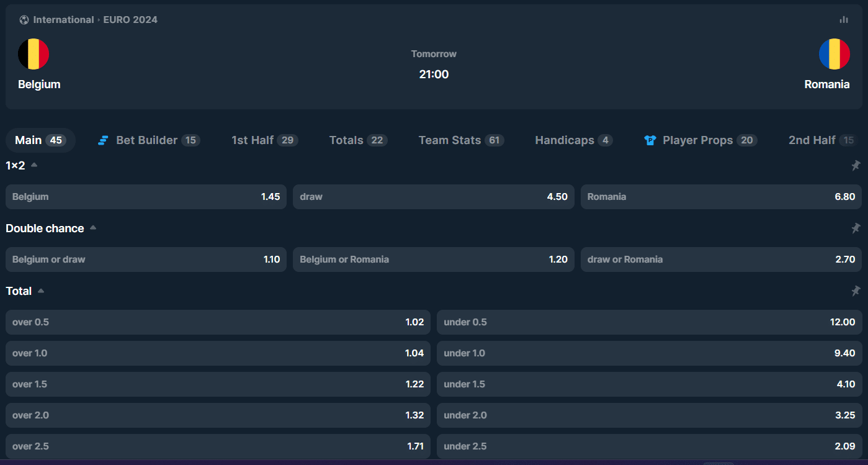
Task: Click the 21:00 kickoff time
Action: coord(434,74)
